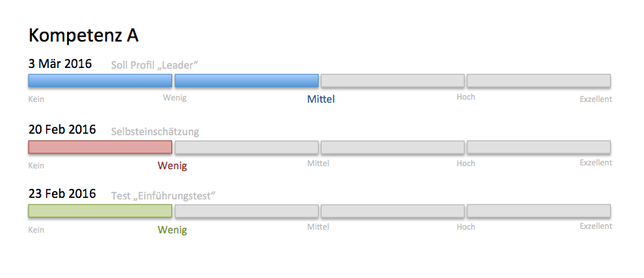Click last grey segment in Soll Profil bar
This screenshot has height=278, width=644.
(538, 81)
